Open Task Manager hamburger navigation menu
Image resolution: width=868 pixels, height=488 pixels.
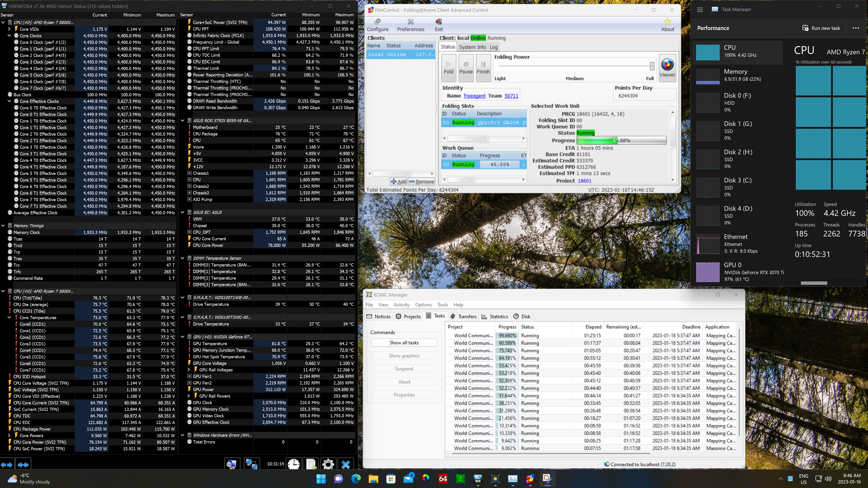pos(700,9)
